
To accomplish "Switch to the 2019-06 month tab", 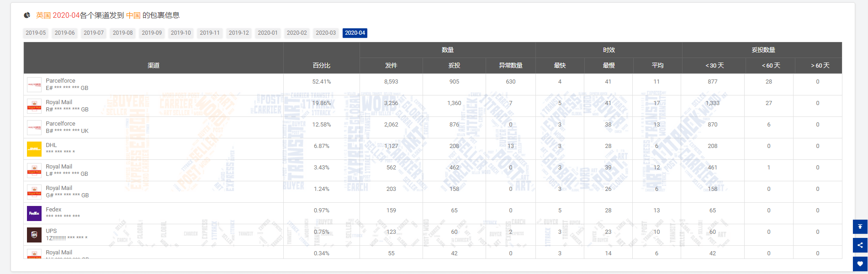I will point(64,33).
